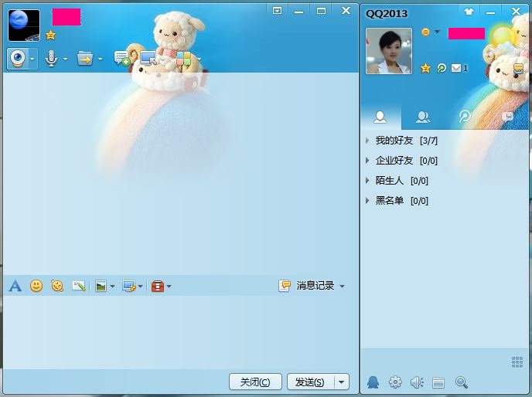Create discussion group with chat-plus icon
Screen dimensions: 532x397
122,58
